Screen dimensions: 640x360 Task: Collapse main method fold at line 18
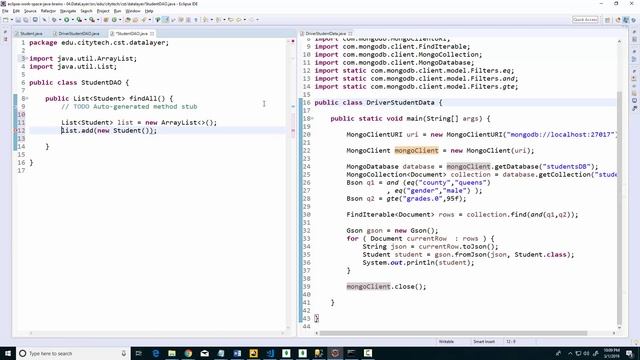click(x=312, y=118)
